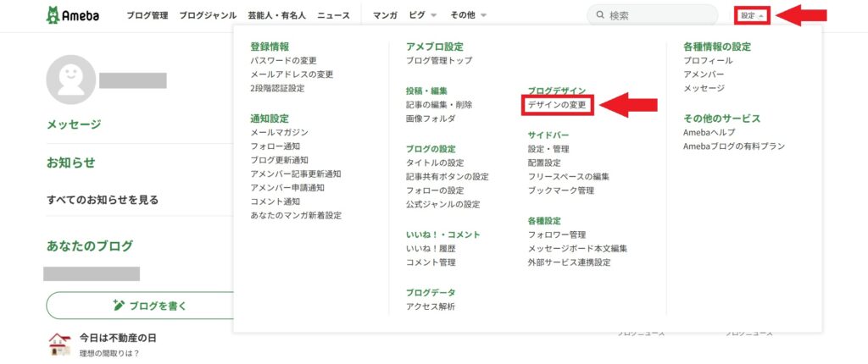Viewport: 868px width, 364px height.
Task: Open the デザインの変更 link
Action: [557, 105]
